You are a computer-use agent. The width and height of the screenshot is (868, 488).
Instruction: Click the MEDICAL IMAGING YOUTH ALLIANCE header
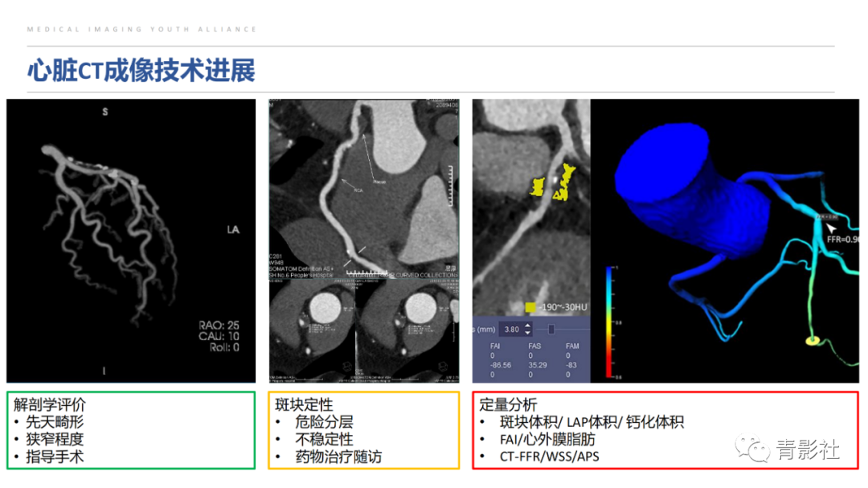coord(141,30)
